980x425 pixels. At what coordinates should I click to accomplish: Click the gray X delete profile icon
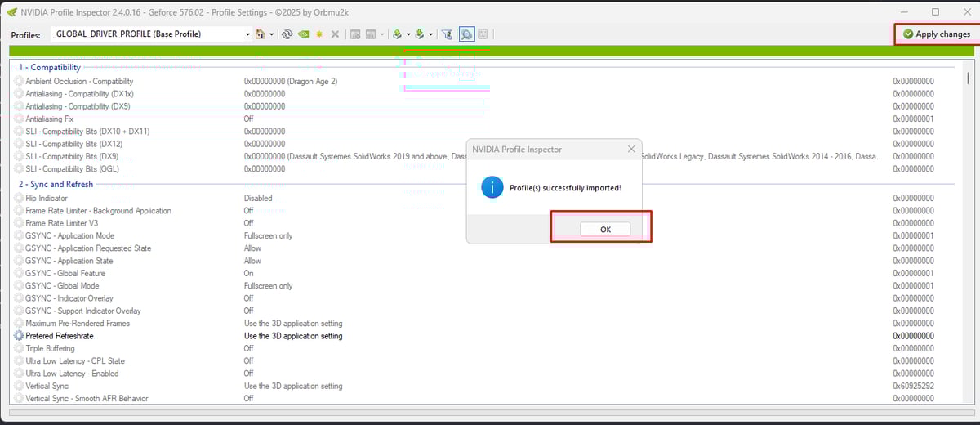pos(335,34)
